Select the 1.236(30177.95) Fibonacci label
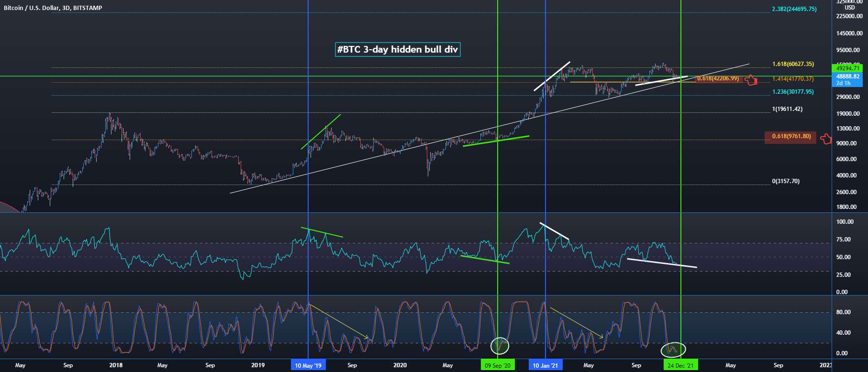 click(793, 92)
